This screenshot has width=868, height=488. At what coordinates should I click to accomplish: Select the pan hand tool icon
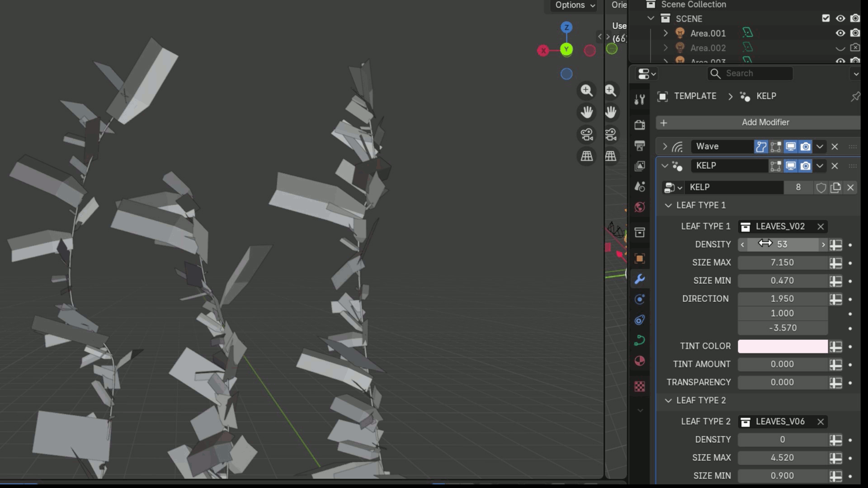click(x=587, y=112)
